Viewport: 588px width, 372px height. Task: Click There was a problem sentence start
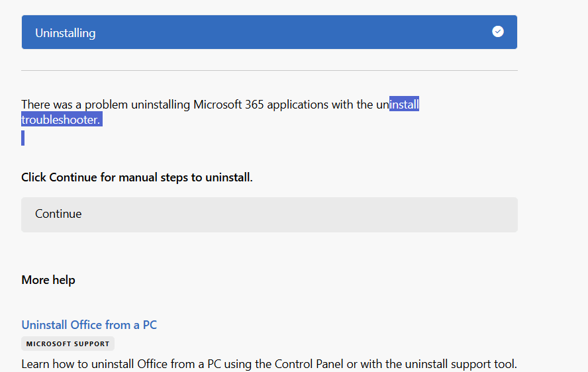pyautogui.click(x=70, y=104)
